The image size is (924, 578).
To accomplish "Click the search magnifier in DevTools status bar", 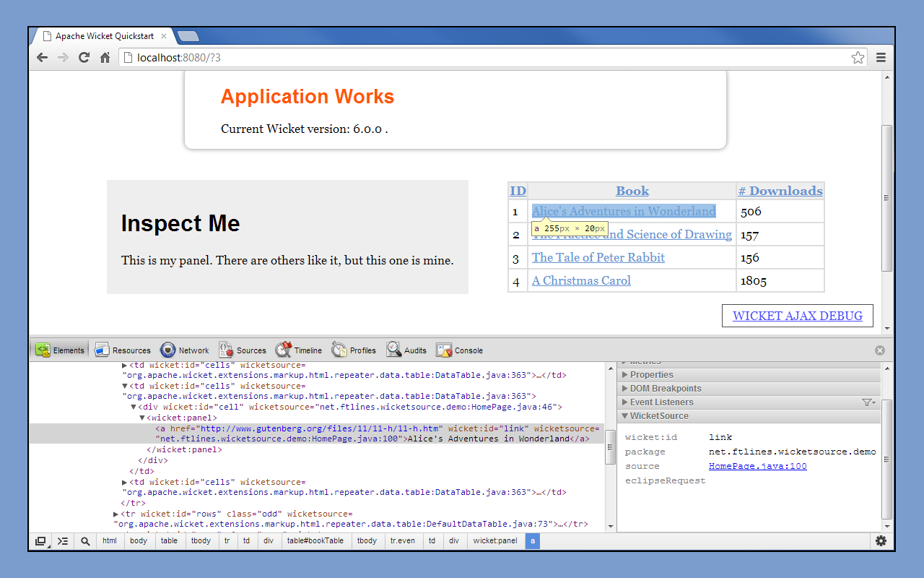I will pos(85,540).
